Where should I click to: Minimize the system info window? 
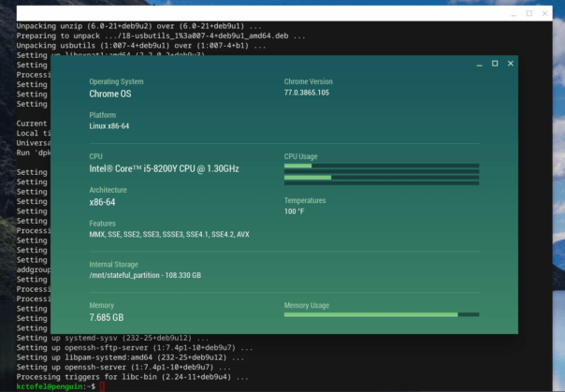point(479,65)
